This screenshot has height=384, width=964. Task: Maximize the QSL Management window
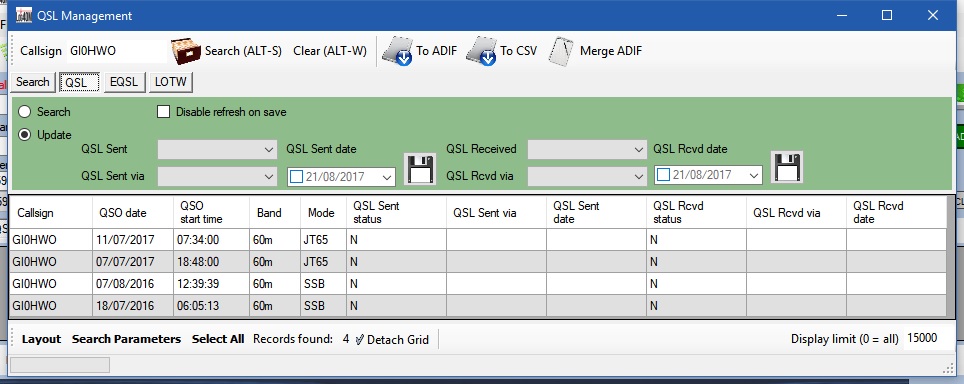(x=887, y=15)
